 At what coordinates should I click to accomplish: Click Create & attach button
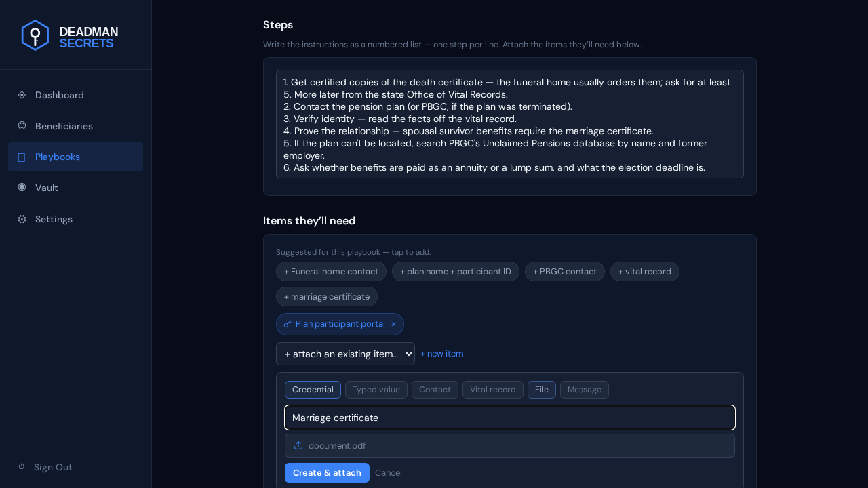327,472
